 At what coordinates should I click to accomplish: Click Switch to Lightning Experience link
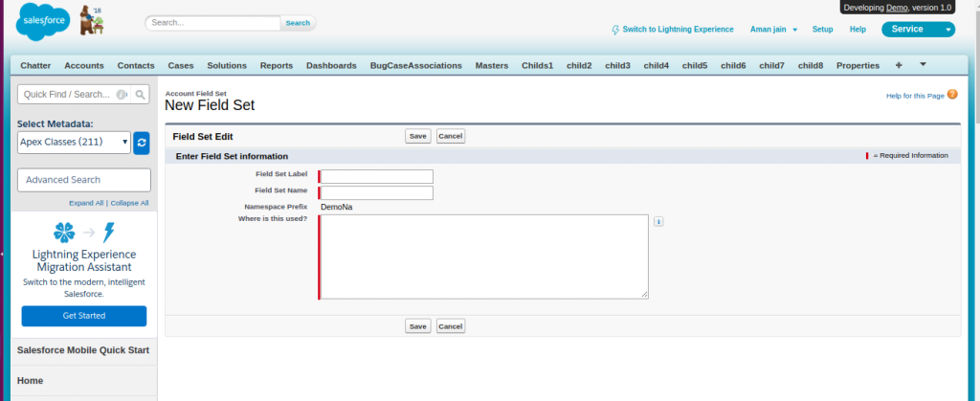coord(677,30)
